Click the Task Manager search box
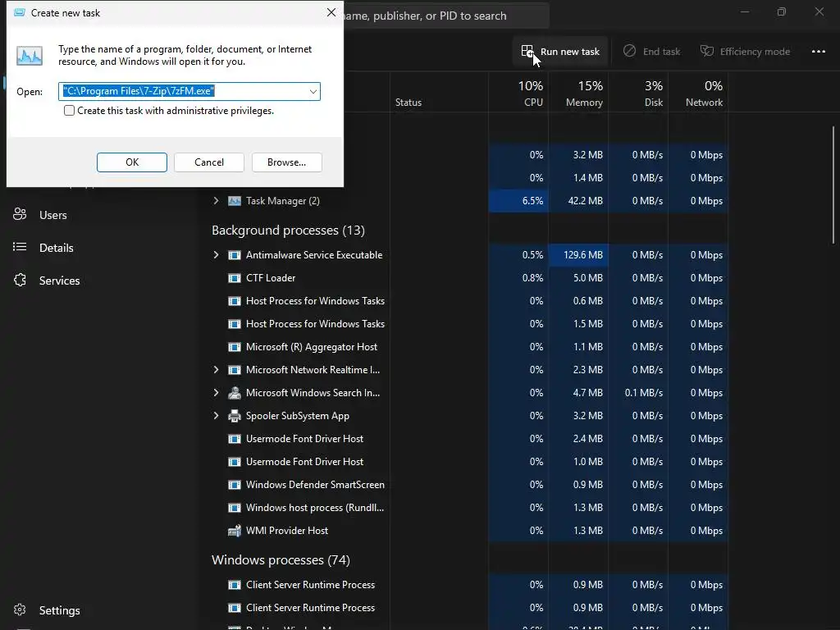This screenshot has height=630, width=840. pyautogui.click(x=445, y=16)
